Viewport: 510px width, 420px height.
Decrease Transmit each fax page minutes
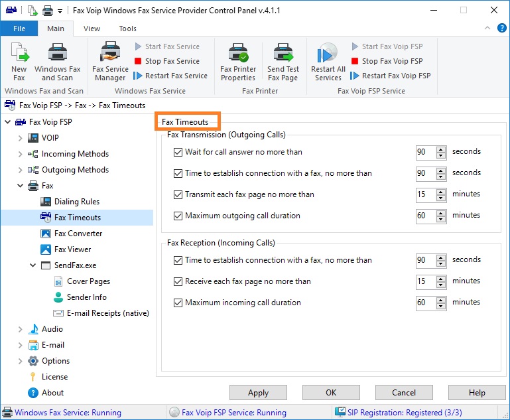(x=441, y=198)
